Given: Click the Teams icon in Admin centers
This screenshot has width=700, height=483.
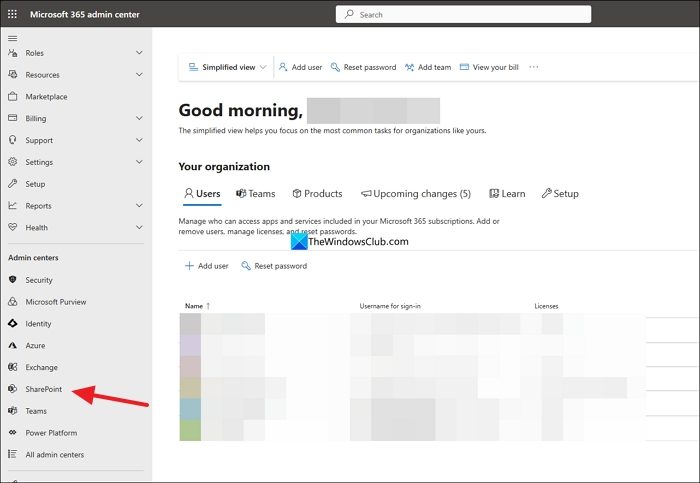Looking at the screenshot, I should 12,411.
